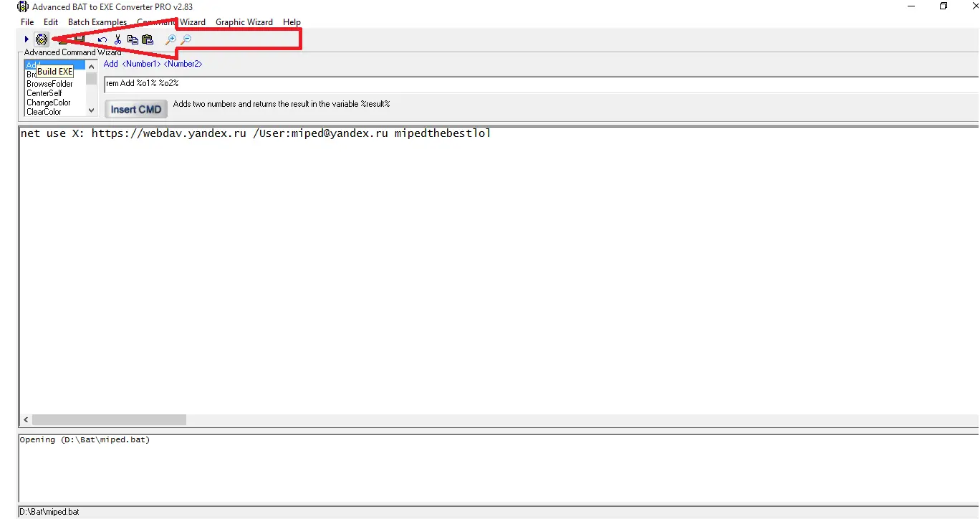Click the Opening (D:\Bat\miped.bat) log line

pos(85,439)
